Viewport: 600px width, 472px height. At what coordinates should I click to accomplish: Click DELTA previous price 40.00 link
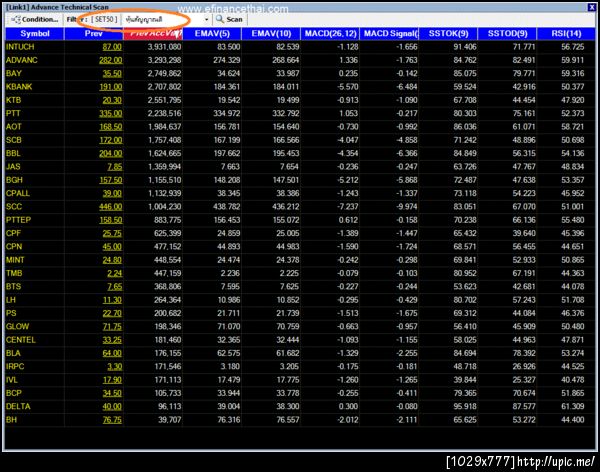pos(112,407)
